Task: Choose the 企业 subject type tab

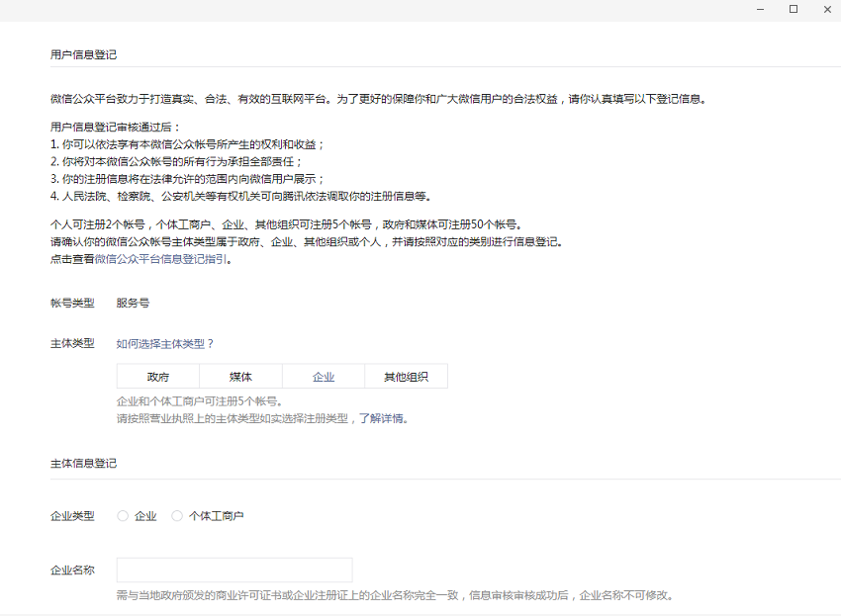Action: pos(324,377)
